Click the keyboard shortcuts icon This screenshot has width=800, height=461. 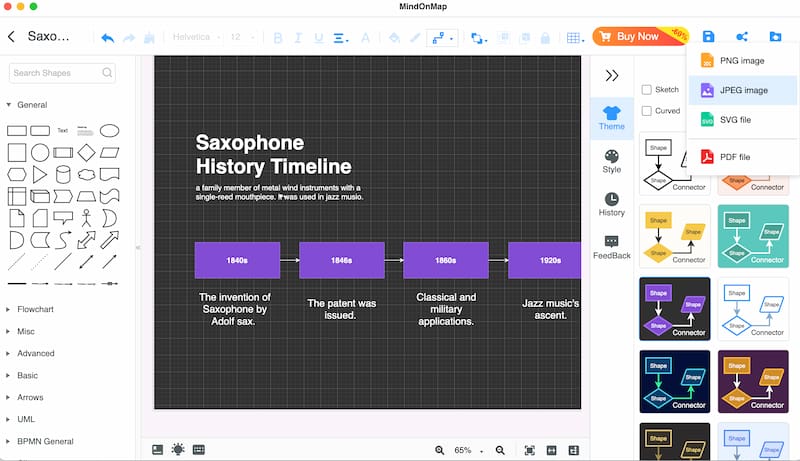tap(198, 450)
